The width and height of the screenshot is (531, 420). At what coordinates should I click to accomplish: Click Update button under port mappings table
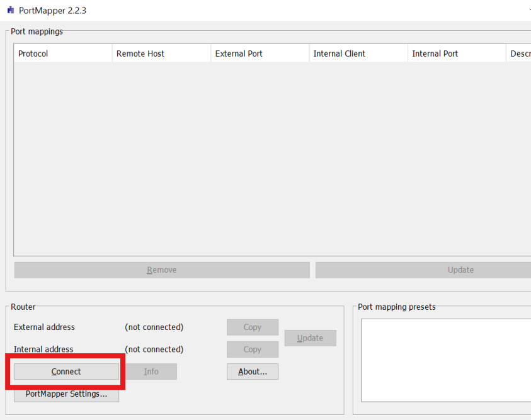pos(423,270)
